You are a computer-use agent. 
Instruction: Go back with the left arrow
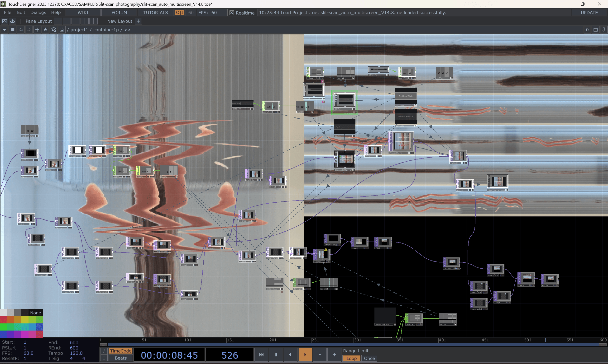click(x=21, y=30)
